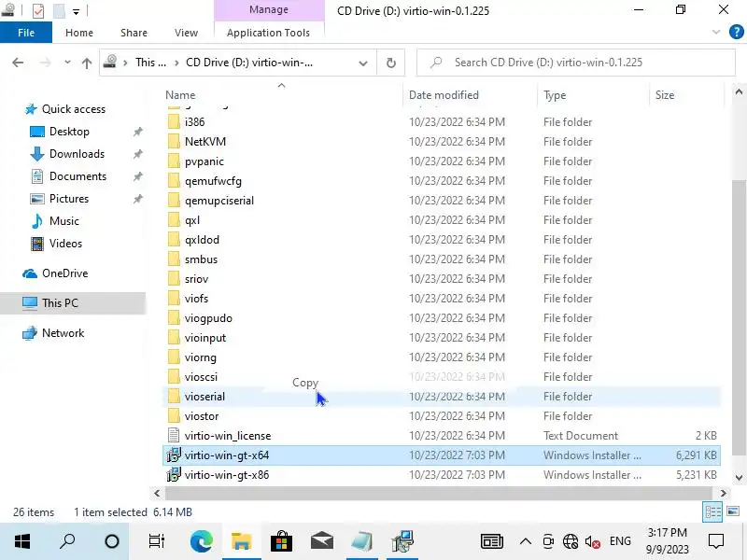Select the viogpudo folder
This screenshot has height=560, width=747.
pyautogui.click(x=208, y=318)
